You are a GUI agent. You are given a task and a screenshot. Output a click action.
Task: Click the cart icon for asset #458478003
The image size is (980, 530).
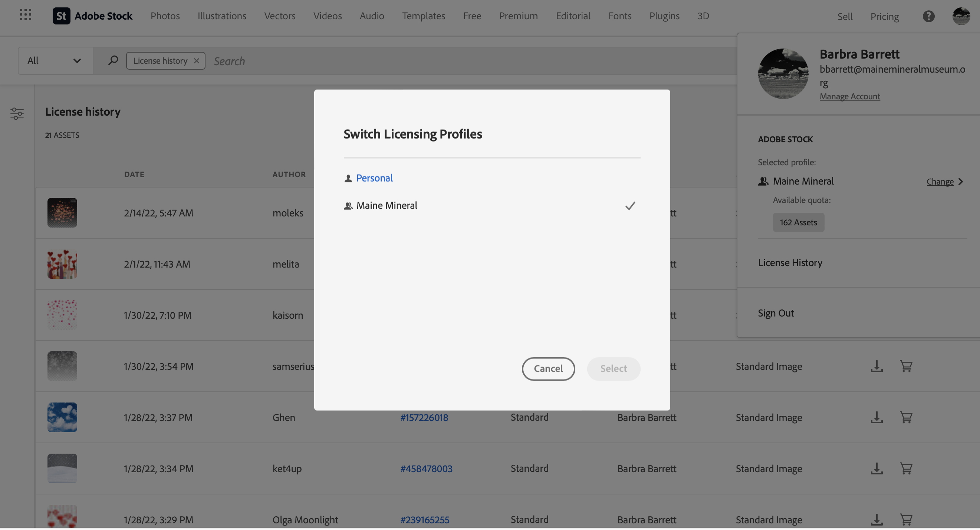coord(907,468)
